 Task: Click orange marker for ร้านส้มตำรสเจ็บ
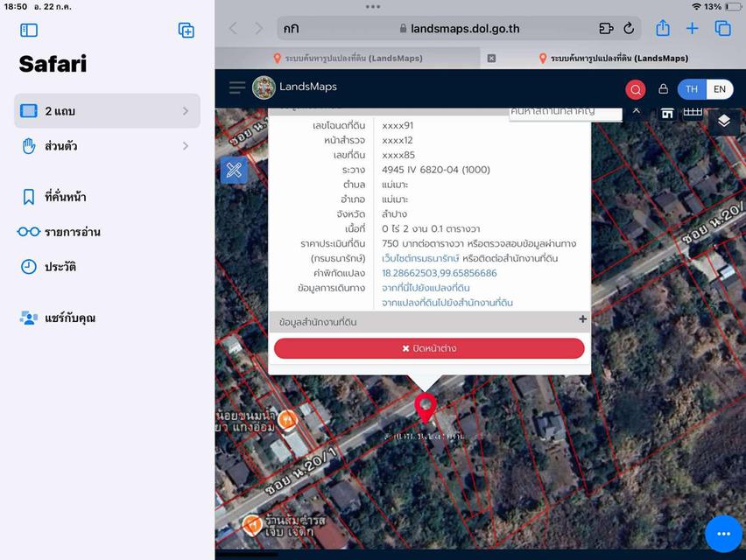pos(252,525)
